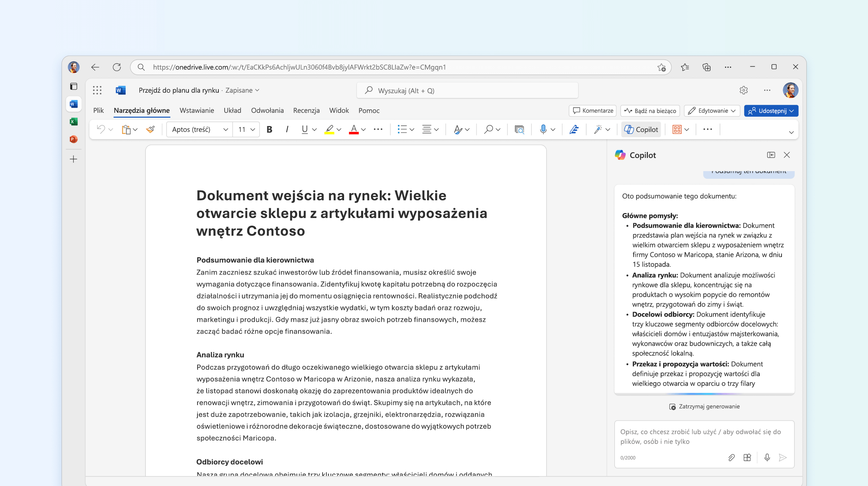Image resolution: width=868 pixels, height=486 pixels.
Task: Expand paste options dropdown arrow
Action: [135, 129]
